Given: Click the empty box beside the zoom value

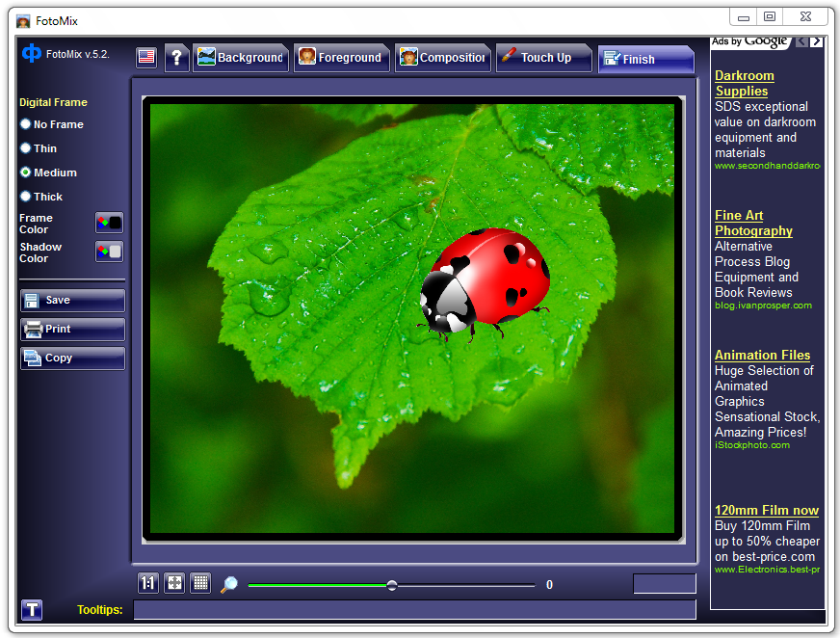Looking at the screenshot, I should pyautogui.click(x=665, y=584).
